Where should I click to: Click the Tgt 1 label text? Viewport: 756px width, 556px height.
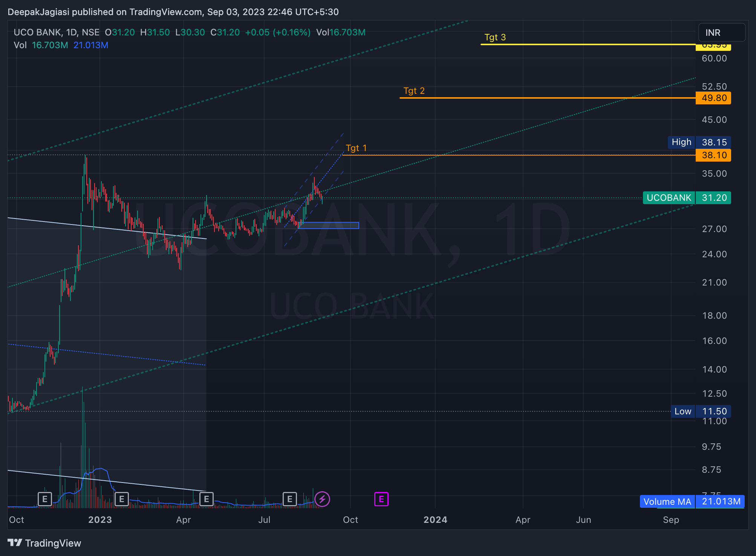coord(356,148)
